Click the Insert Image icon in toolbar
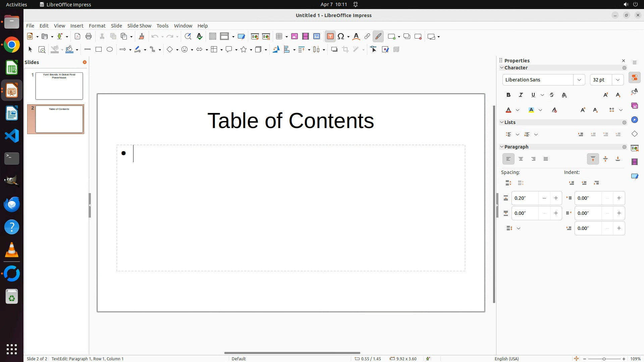This screenshot has height=362, width=644. (294, 37)
